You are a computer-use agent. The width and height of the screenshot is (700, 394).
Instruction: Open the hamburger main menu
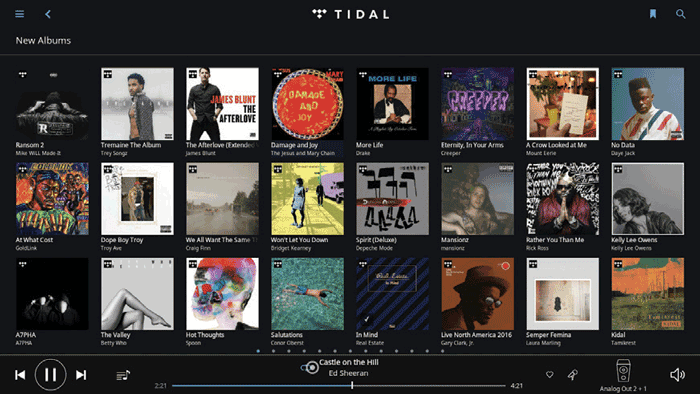20,14
